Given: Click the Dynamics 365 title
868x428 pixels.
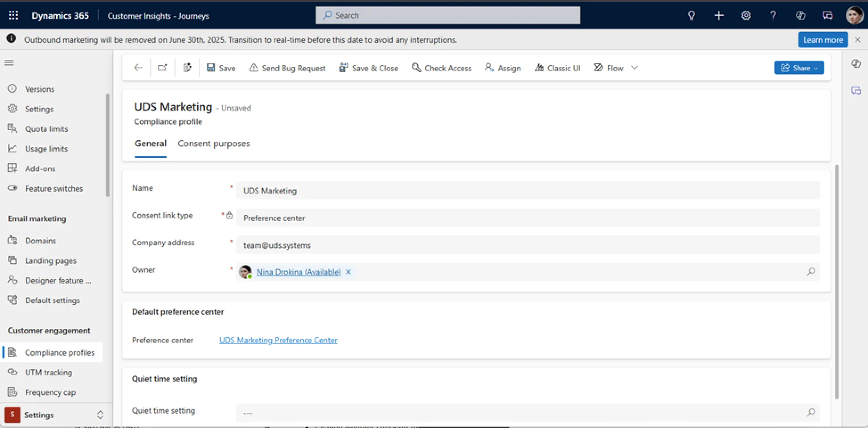Looking at the screenshot, I should point(60,16).
